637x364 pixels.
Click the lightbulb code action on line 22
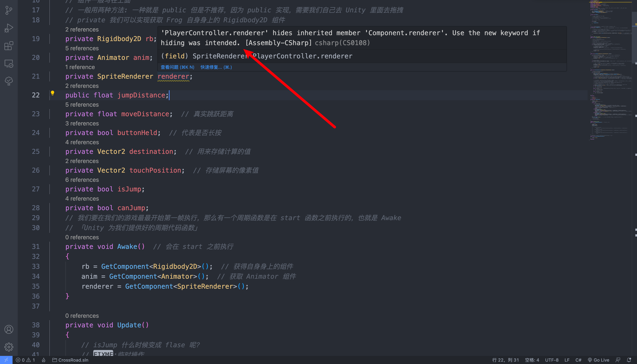[53, 93]
